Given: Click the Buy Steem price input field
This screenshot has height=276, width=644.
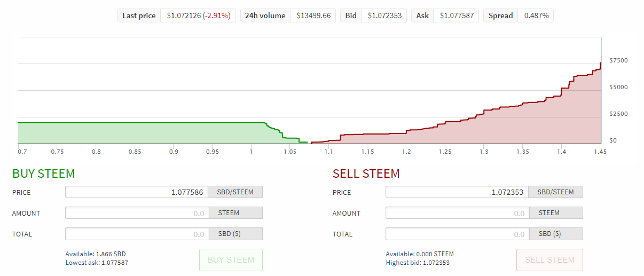Looking at the screenshot, I should [x=137, y=192].
